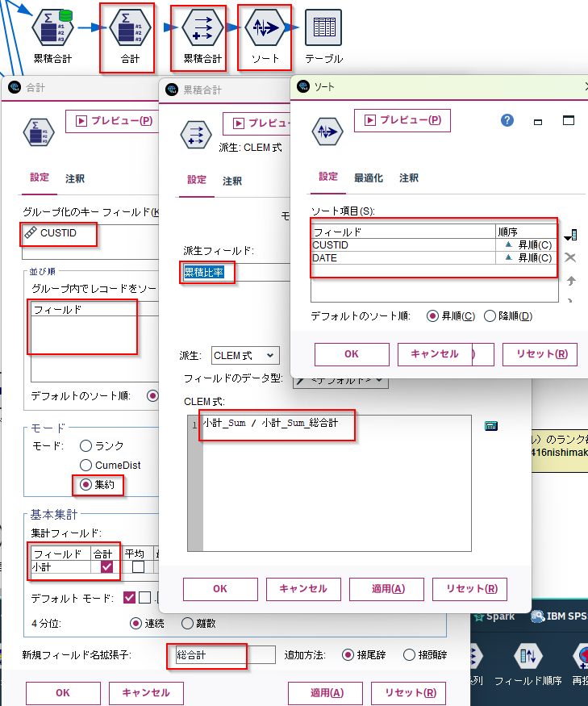Open 設定 tab in 累積合計 dialog
This screenshot has height=706, width=588.
[x=197, y=180]
